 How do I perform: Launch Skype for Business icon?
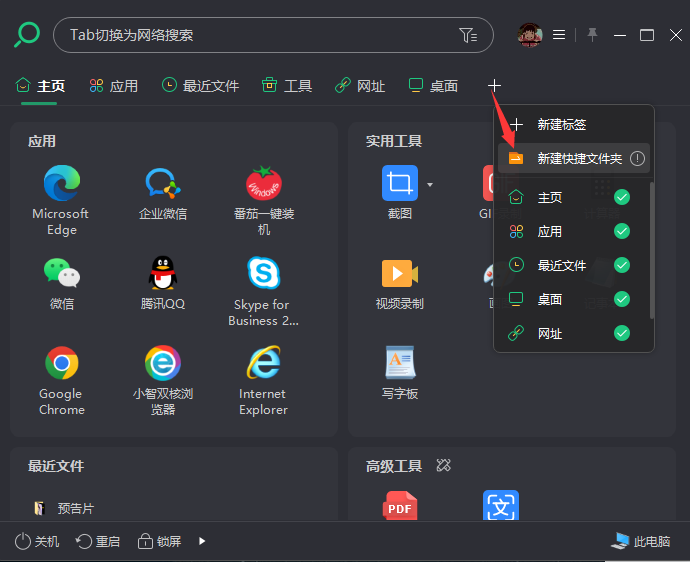click(264, 273)
